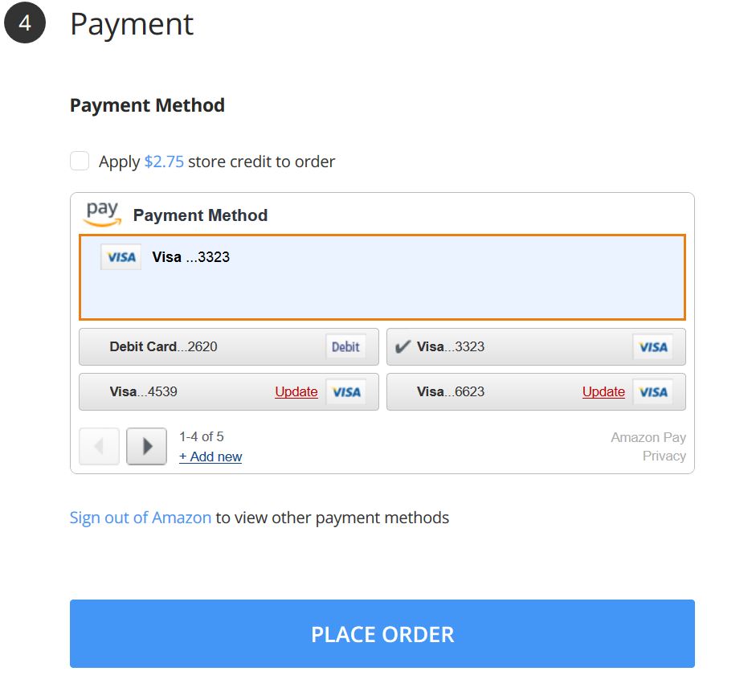The height and width of the screenshot is (700, 752).
Task: Click Visa logo on card ending 4539
Action: click(346, 392)
